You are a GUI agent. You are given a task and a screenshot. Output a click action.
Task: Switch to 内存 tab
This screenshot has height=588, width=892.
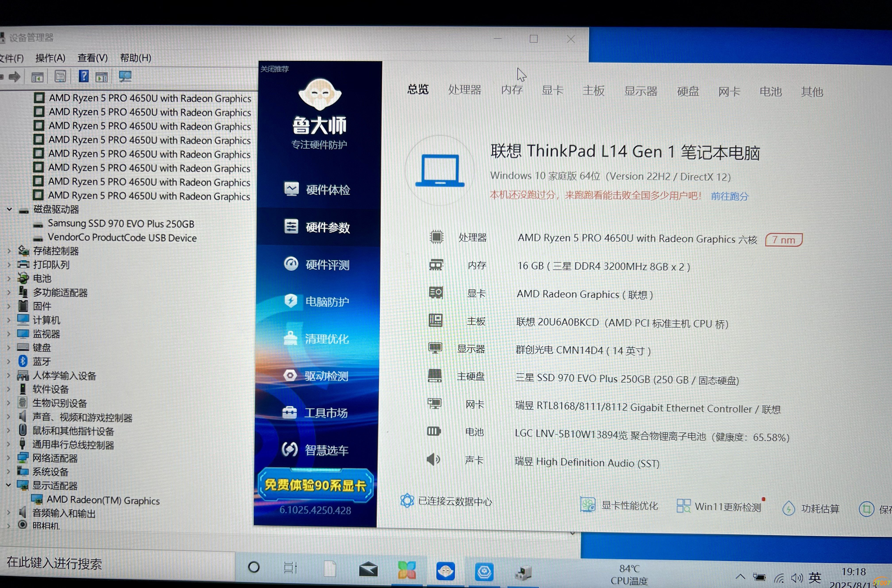(512, 90)
